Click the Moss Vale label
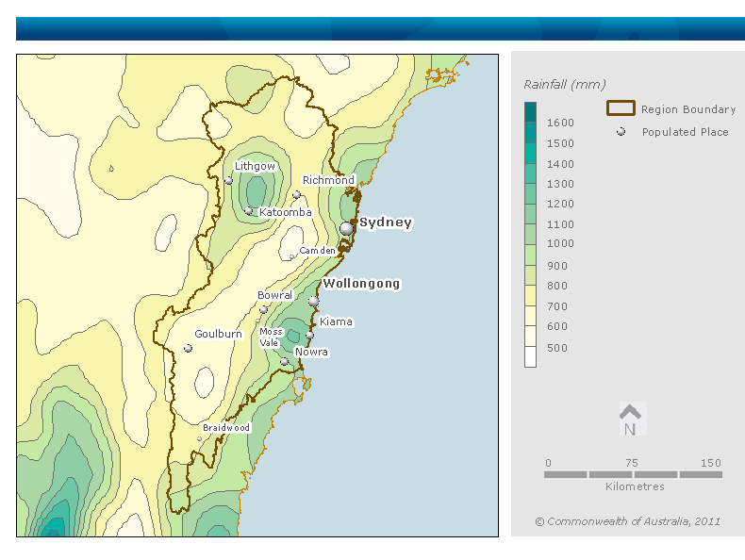Screen dimensions: 745x560 pyautogui.click(x=271, y=338)
